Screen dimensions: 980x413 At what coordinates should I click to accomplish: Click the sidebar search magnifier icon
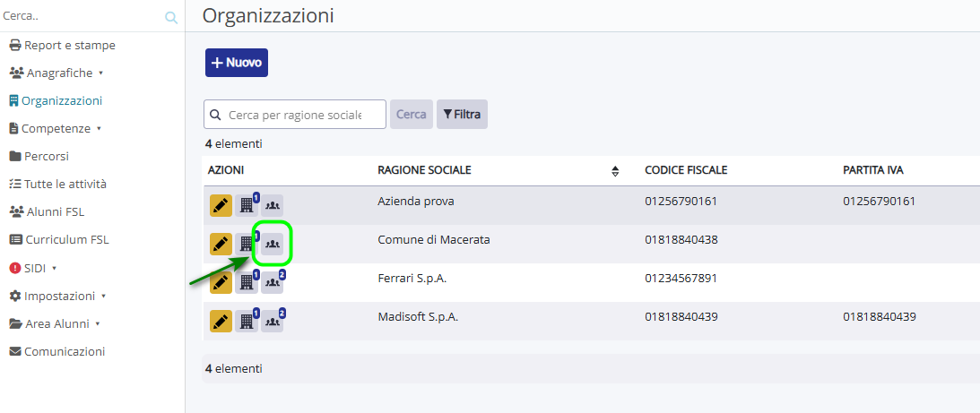[x=171, y=17]
